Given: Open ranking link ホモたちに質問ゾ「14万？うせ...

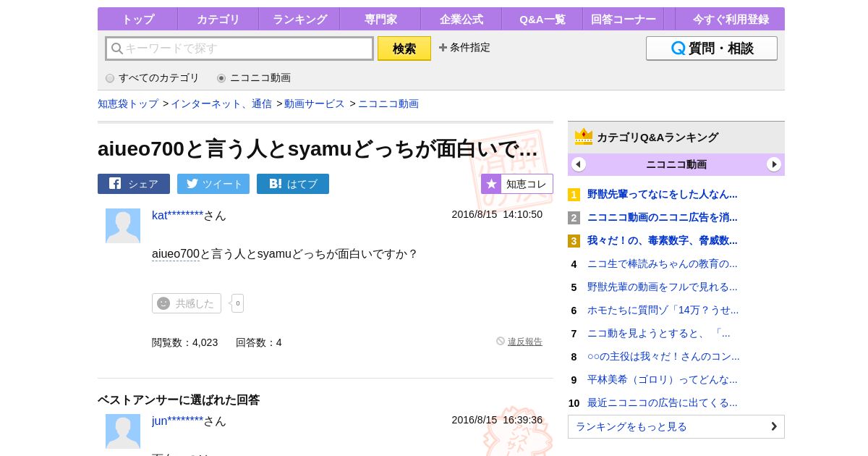Looking at the screenshot, I should [x=663, y=310].
